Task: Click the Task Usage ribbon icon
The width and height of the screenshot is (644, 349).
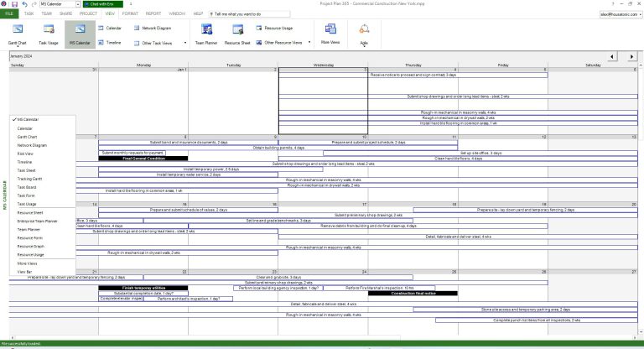Action: click(50, 34)
